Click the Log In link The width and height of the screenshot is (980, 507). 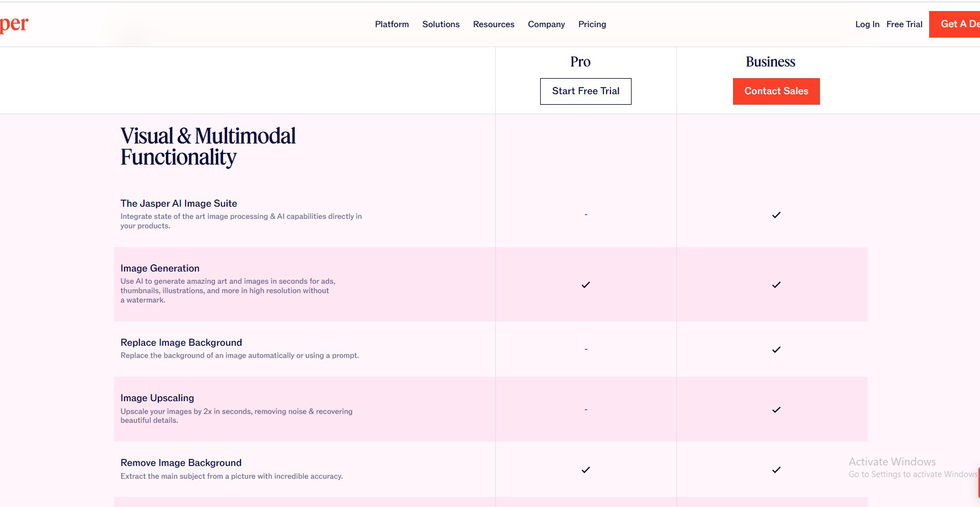click(867, 24)
